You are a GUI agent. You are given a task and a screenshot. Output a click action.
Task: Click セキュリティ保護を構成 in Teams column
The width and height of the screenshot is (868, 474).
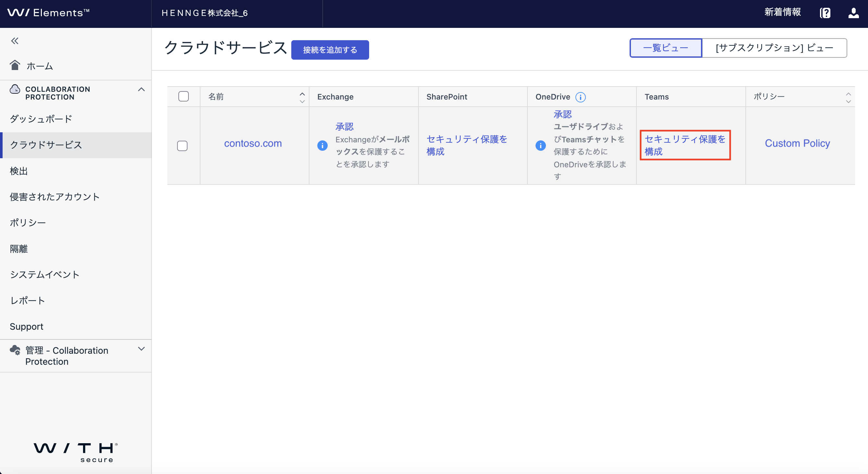[685, 145]
